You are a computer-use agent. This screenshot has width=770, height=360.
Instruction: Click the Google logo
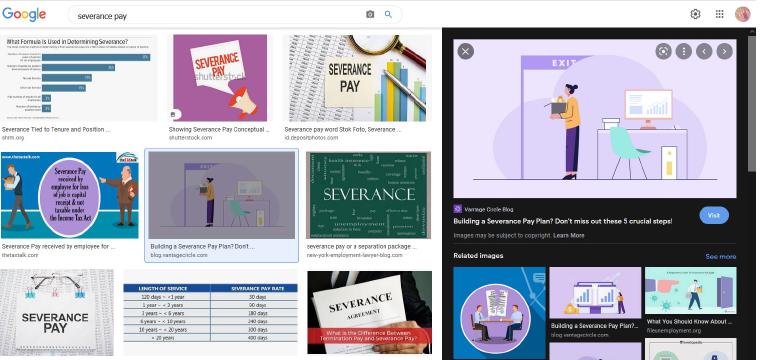point(24,15)
